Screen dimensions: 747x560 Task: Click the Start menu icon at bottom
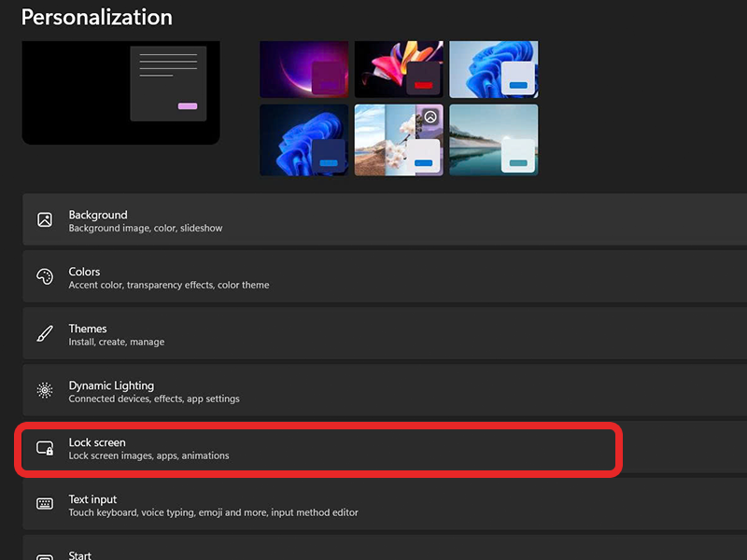click(x=45, y=557)
